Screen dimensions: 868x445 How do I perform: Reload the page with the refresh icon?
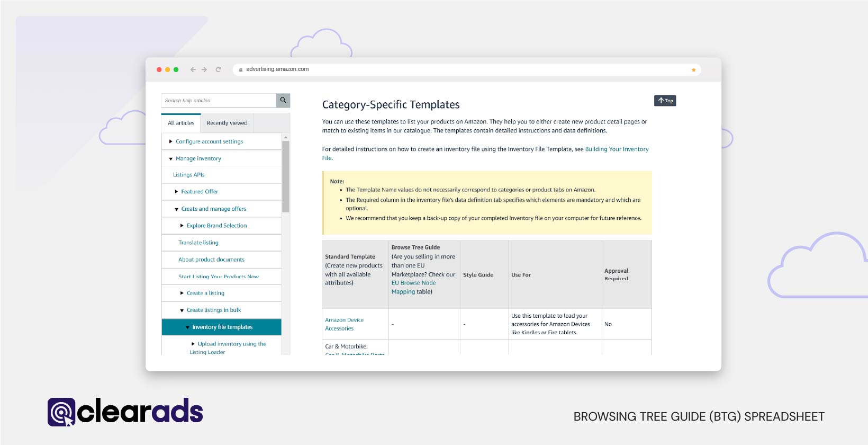click(x=218, y=69)
